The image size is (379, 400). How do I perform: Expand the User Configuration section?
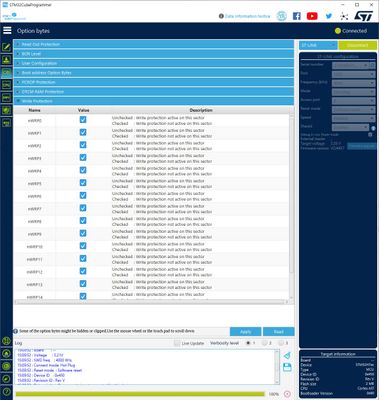[x=154, y=63]
